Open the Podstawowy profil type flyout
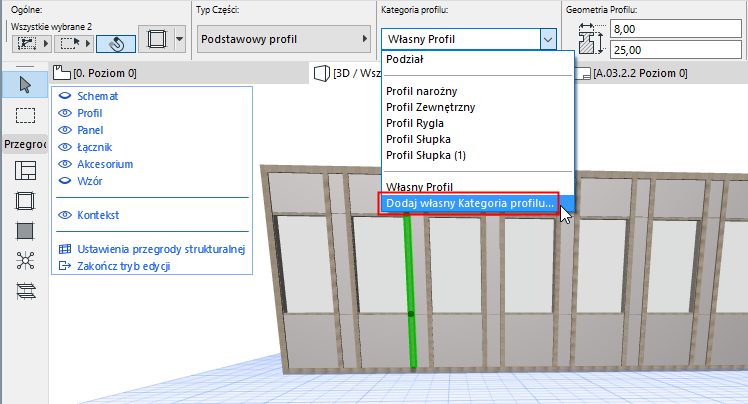 click(284, 39)
